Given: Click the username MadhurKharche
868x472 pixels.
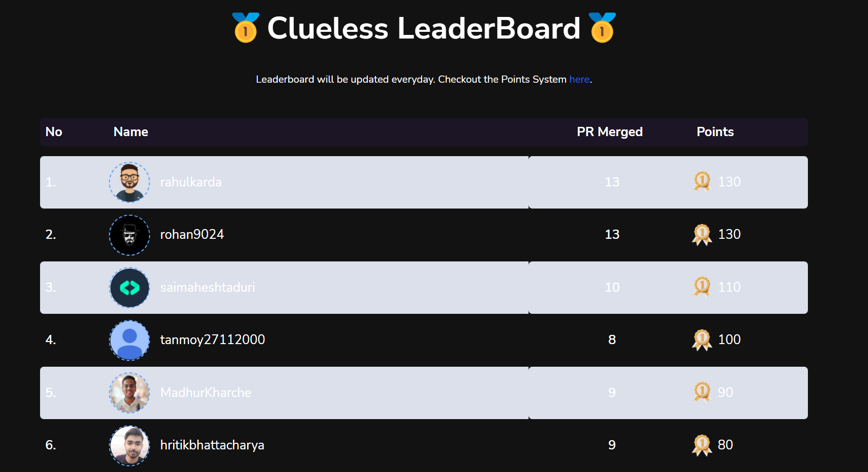Looking at the screenshot, I should click(205, 392).
